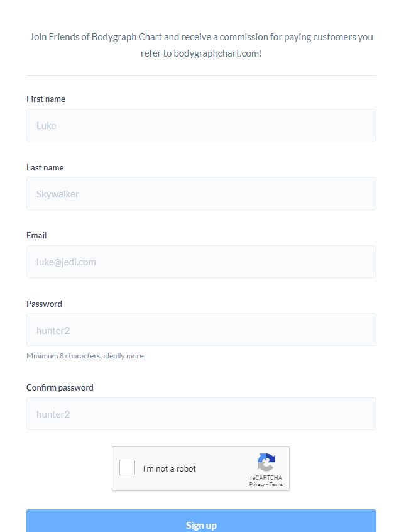Focus the First name field showing Luke
Image resolution: width=394 pixels, height=532 pixels.
tap(202, 125)
